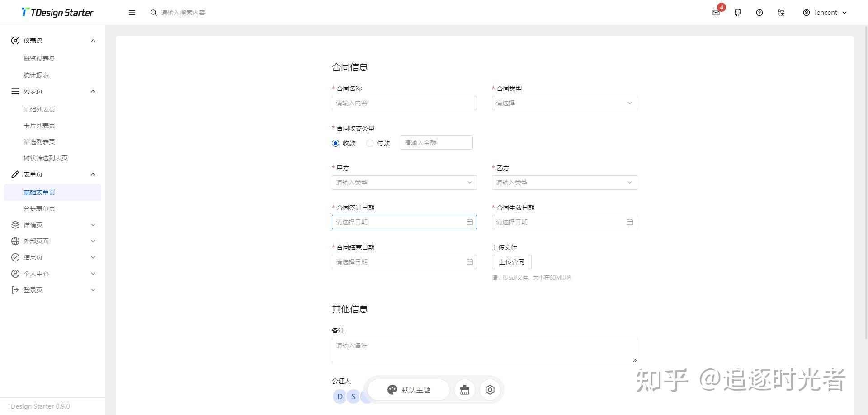Select the 付款 radio option

370,143
